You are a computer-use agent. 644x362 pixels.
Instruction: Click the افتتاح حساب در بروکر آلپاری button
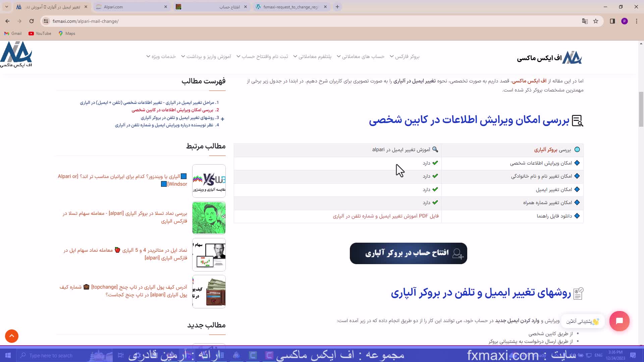pyautogui.click(x=408, y=253)
